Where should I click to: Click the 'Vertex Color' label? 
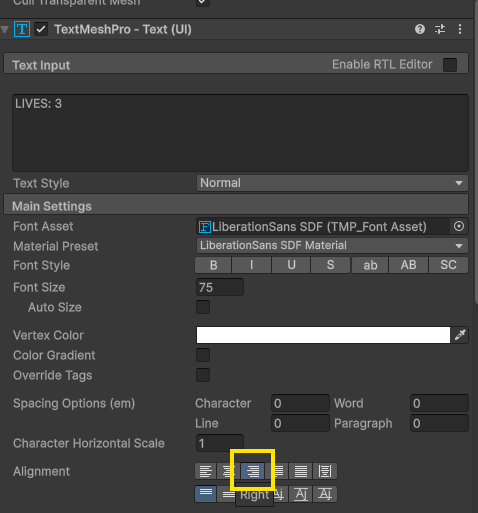(x=48, y=335)
